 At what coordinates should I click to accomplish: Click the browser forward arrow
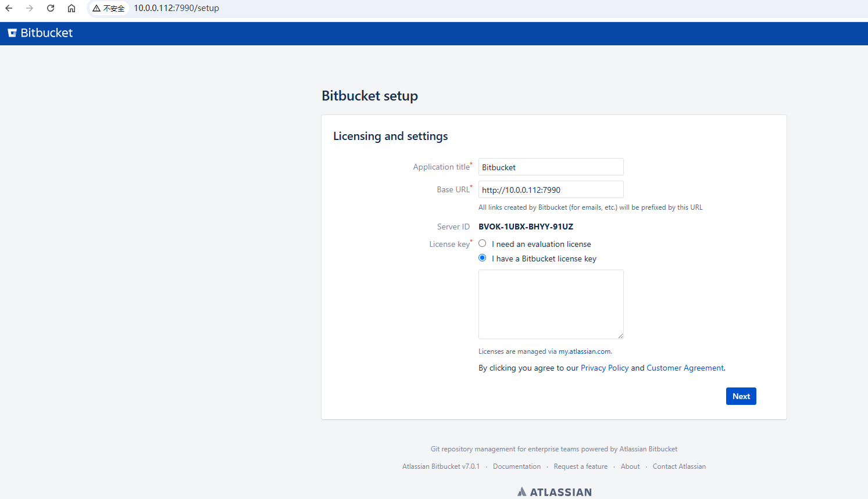click(x=30, y=8)
